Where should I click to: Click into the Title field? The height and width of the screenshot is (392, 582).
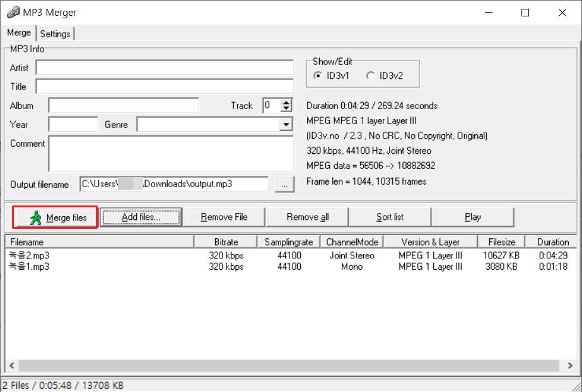pyautogui.click(x=165, y=86)
